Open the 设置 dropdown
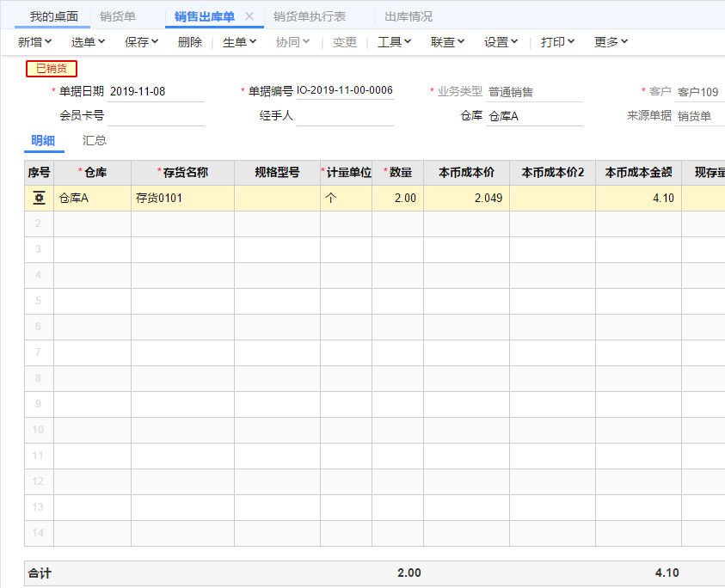 (501, 41)
